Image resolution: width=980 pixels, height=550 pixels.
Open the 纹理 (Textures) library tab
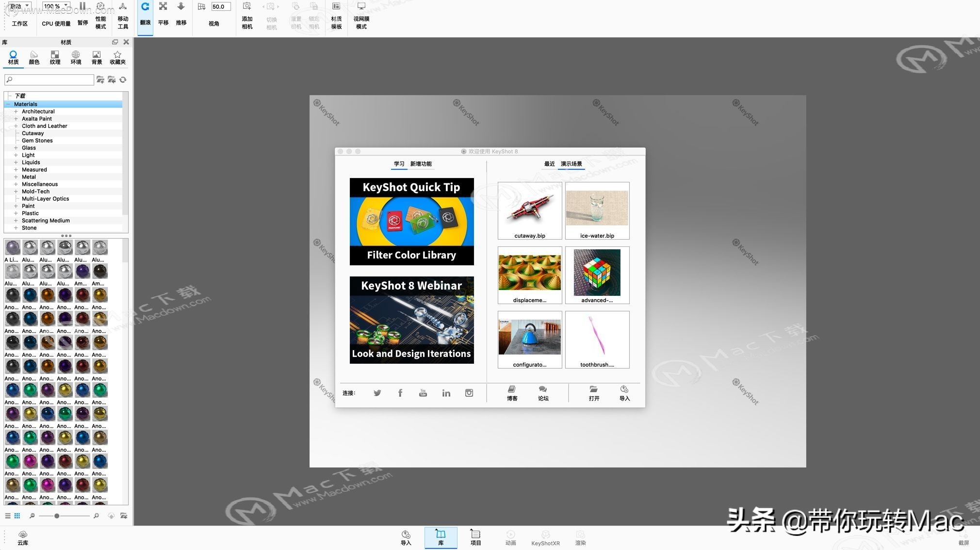55,57
